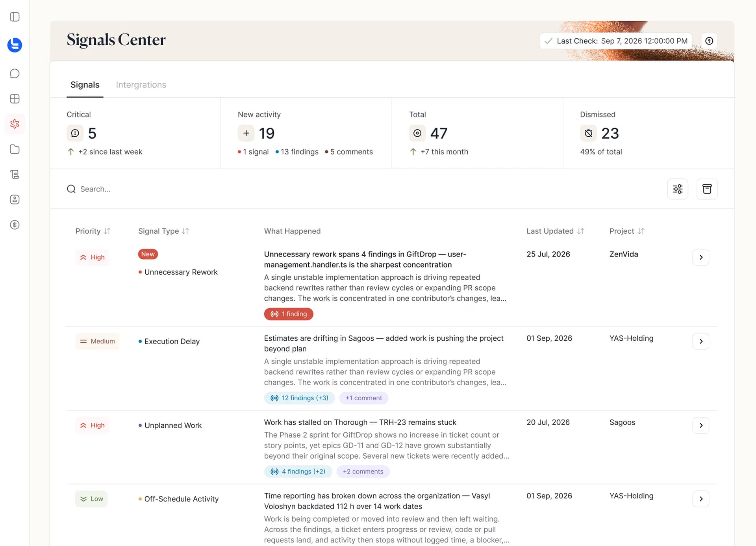This screenshot has height=546, width=756.
Task: Click the ZenVida project cell
Action: pos(624,254)
